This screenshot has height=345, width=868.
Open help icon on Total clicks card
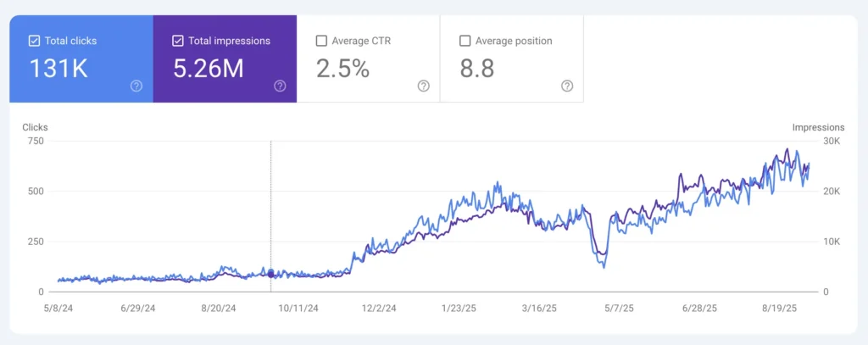tap(136, 86)
